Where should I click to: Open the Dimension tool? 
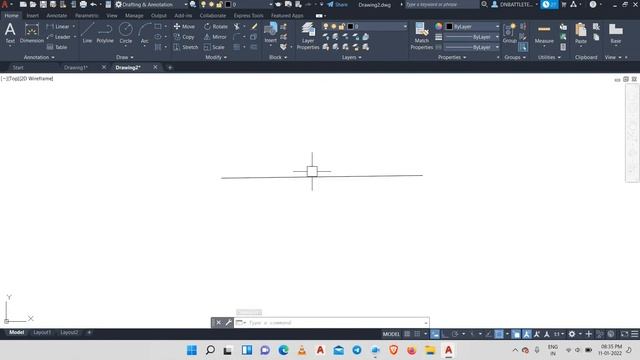click(x=31, y=33)
